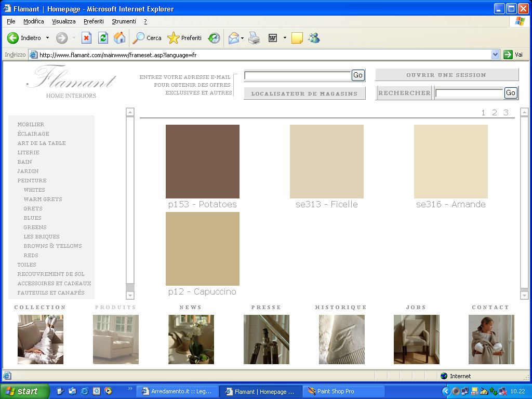Expand the quick launch overflow chevron
532x399 pixels.
[130, 389]
